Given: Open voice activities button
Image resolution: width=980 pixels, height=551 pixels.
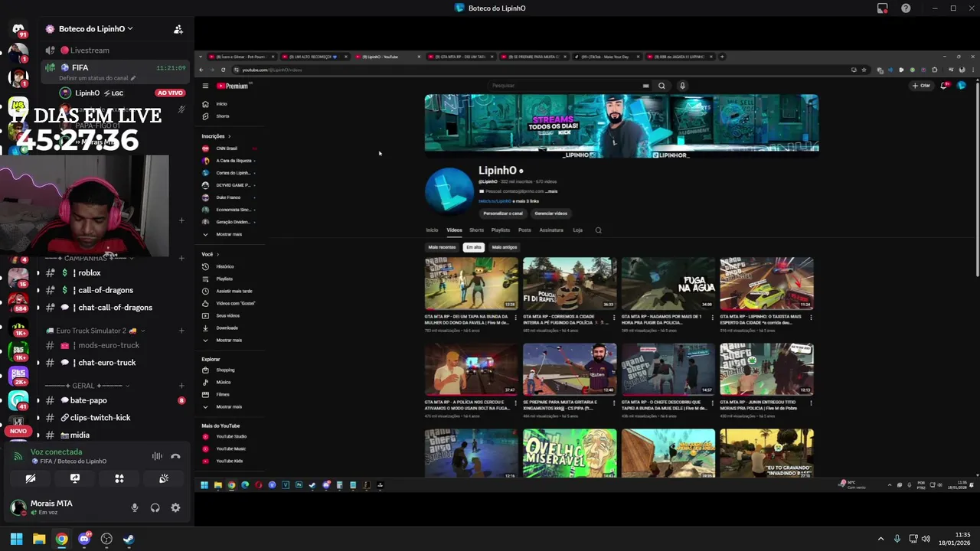Looking at the screenshot, I should coord(119,478).
